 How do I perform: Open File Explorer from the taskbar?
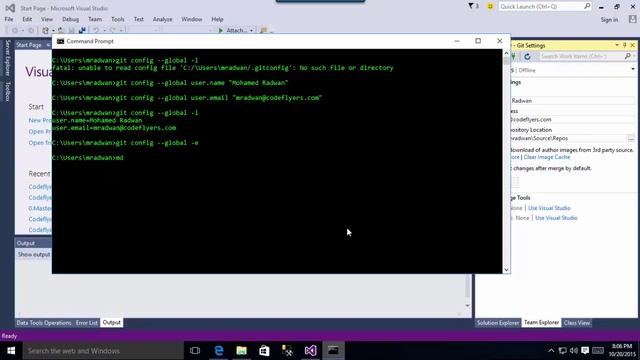pos(242,351)
